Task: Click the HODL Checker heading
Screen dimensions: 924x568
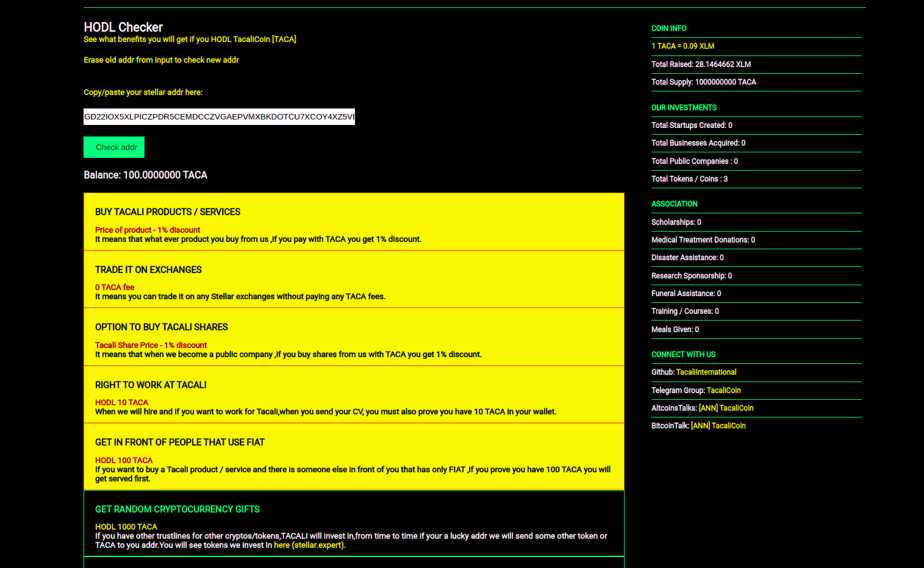Action: (x=123, y=27)
